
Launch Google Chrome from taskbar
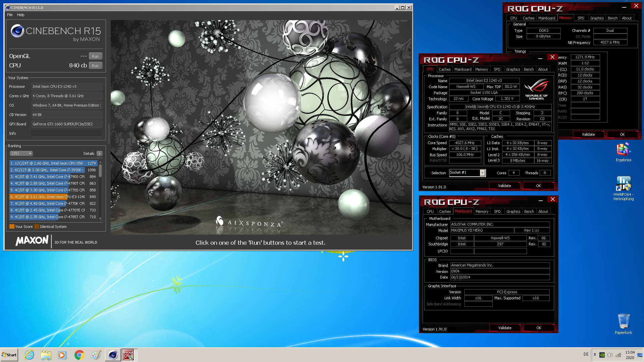click(x=79, y=355)
